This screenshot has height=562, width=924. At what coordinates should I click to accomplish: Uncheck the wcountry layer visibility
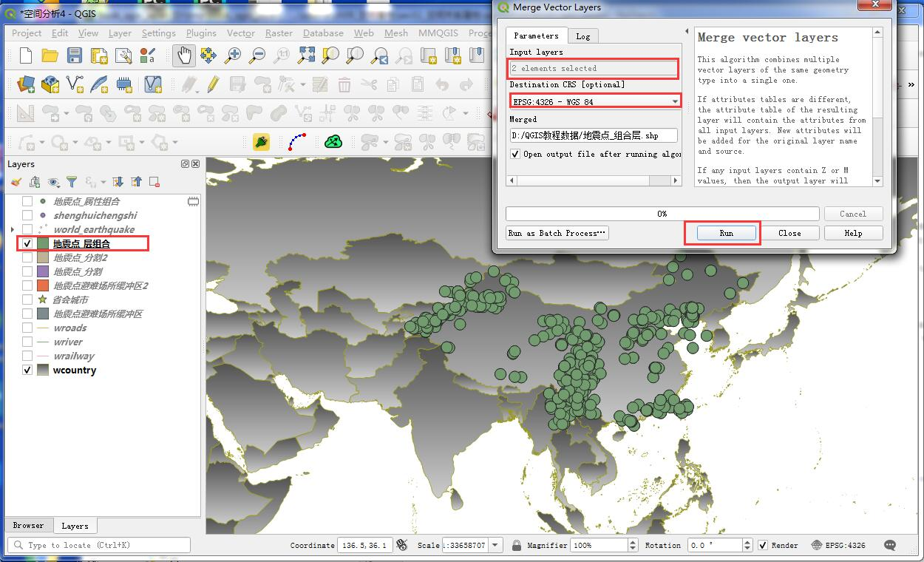tap(27, 370)
